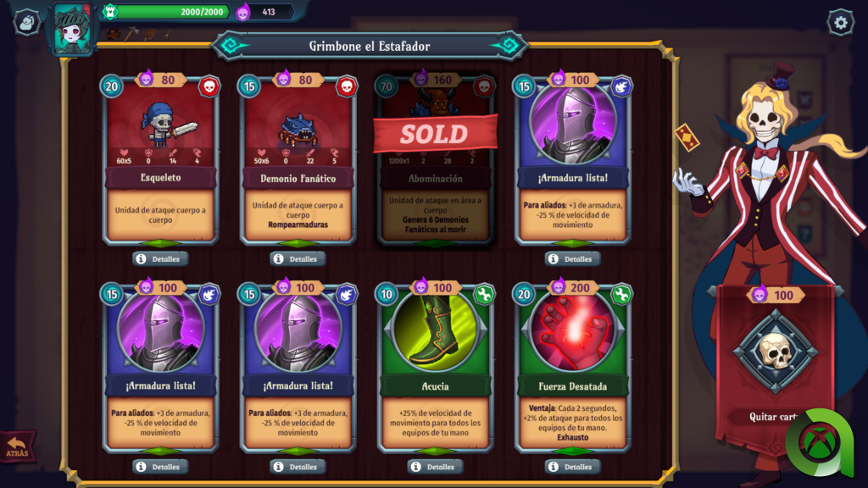Click the green wrench badge on Acucia
Viewport: 868px width, 488px height.
tap(483, 294)
